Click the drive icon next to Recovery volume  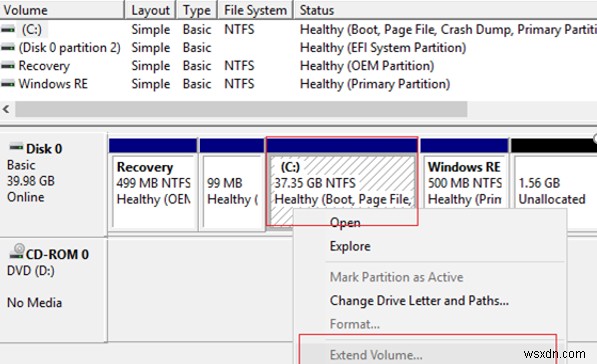pyautogui.click(x=8, y=66)
